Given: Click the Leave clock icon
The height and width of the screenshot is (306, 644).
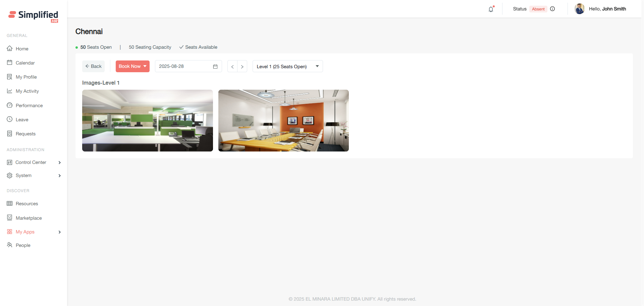Looking at the screenshot, I should [x=10, y=120].
